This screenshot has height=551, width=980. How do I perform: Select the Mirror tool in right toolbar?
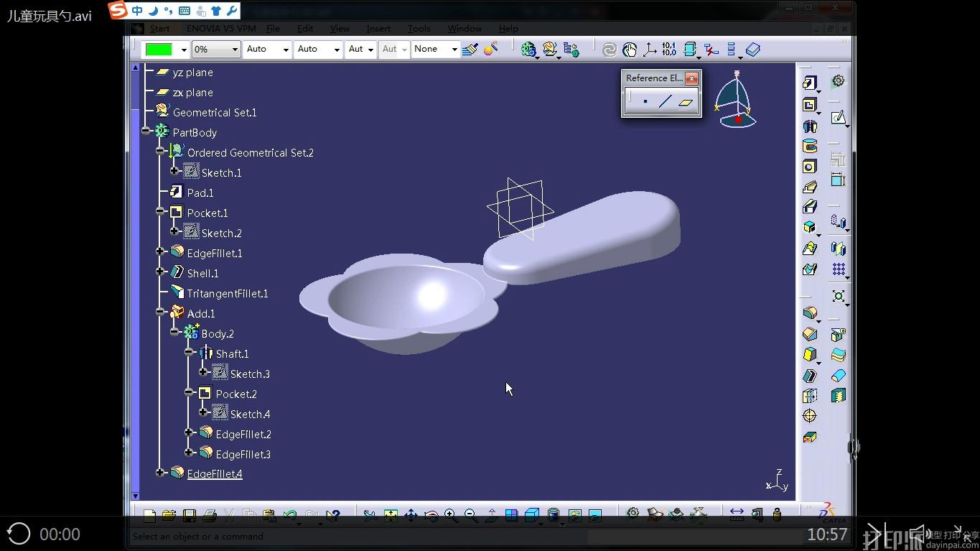click(838, 249)
